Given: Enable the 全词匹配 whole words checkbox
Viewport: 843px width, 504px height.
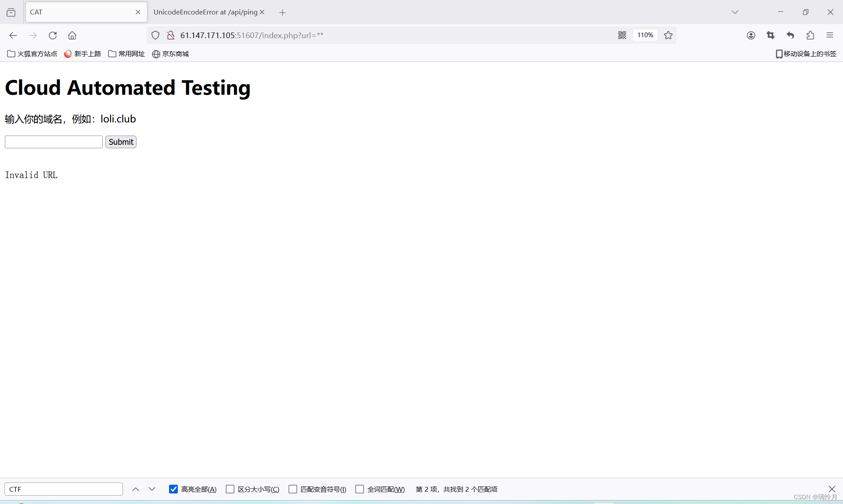Looking at the screenshot, I should [360, 489].
